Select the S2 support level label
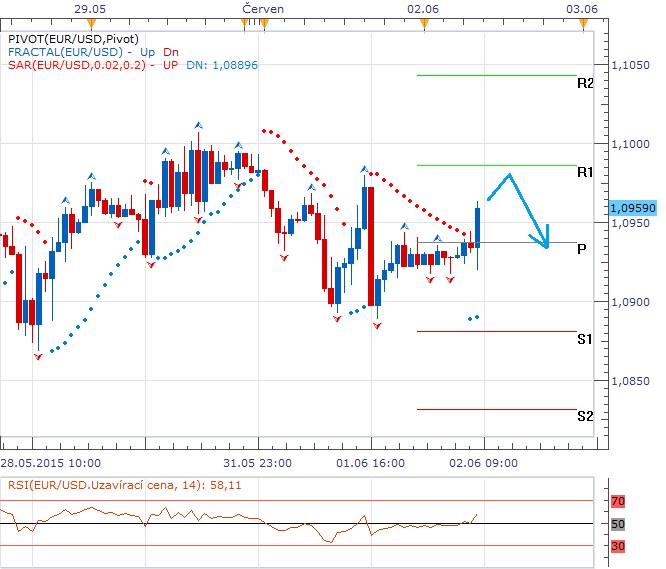Screen dimensions: 666x569 [x=585, y=416]
